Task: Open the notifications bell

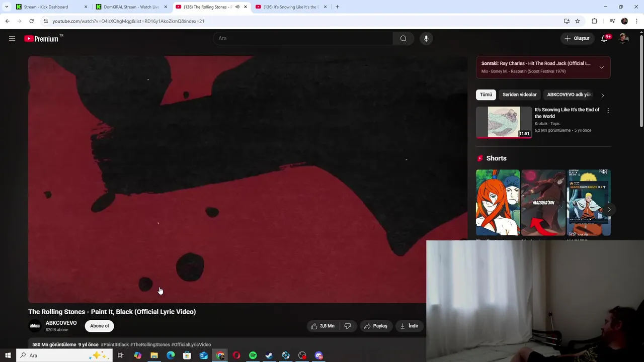Action: click(x=604, y=38)
